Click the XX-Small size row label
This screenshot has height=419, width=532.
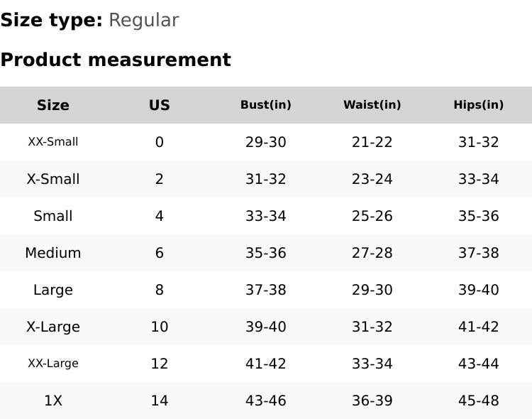tap(53, 142)
